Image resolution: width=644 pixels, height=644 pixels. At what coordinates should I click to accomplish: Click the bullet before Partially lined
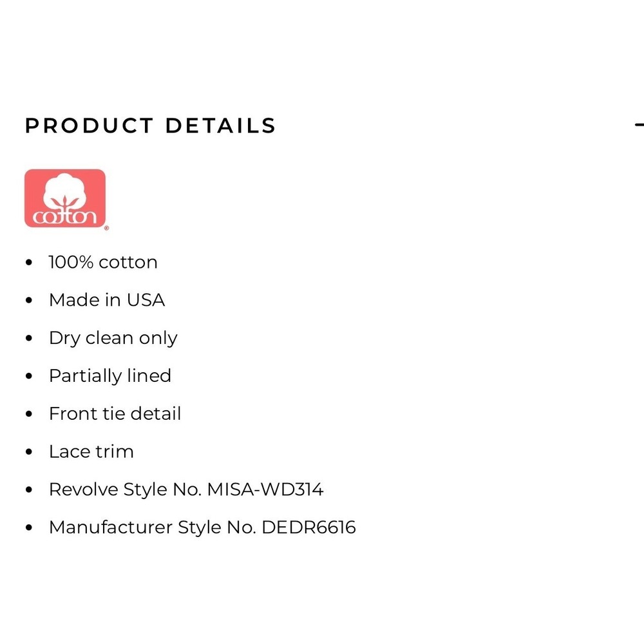pos(29,376)
